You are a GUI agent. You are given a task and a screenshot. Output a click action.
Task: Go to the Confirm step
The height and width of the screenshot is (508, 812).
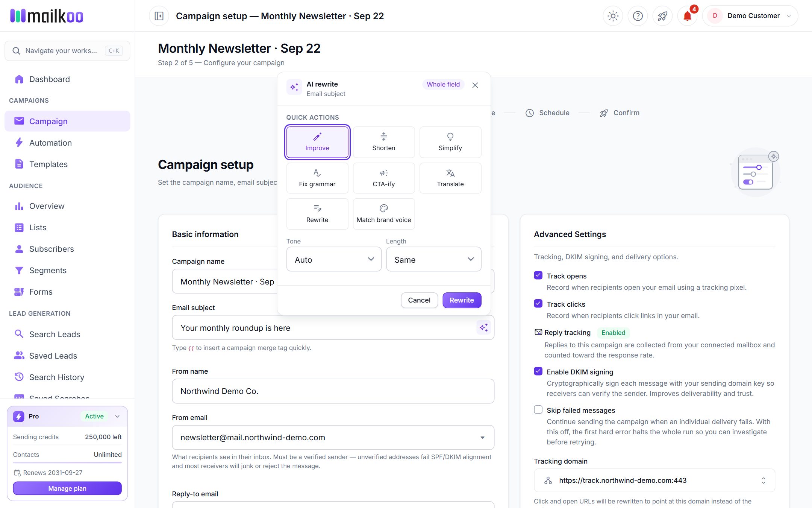(x=620, y=113)
